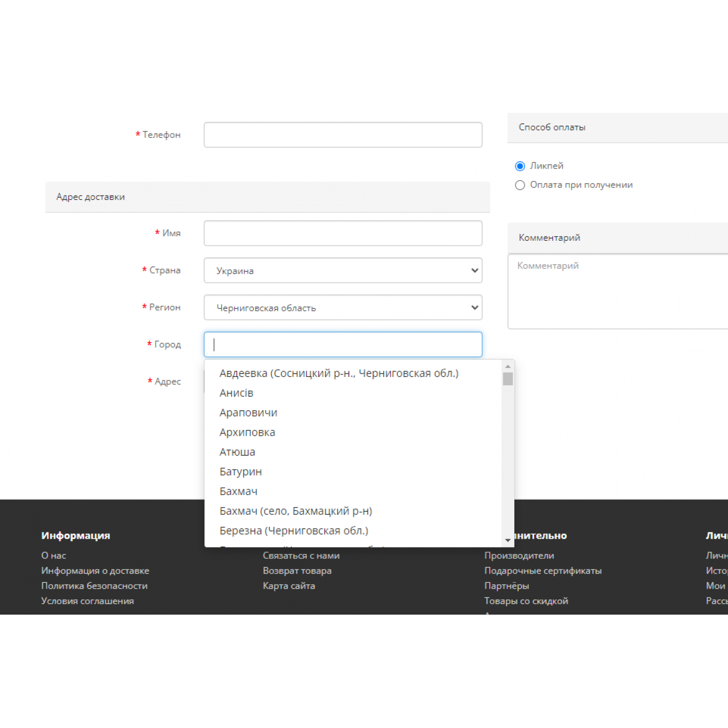Choose Араповичи from the suggestions
The height and width of the screenshot is (728, 728).
248,413
